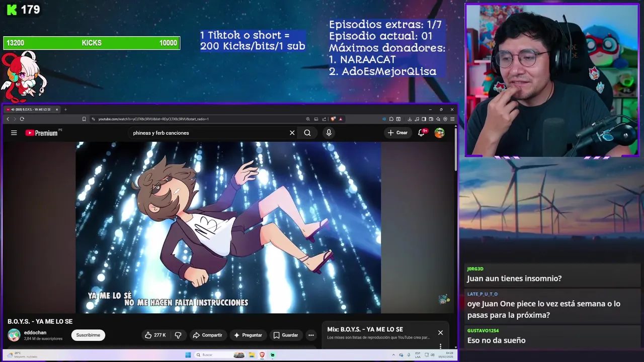Click the Guardar save button
644x362 pixels.
(286, 335)
